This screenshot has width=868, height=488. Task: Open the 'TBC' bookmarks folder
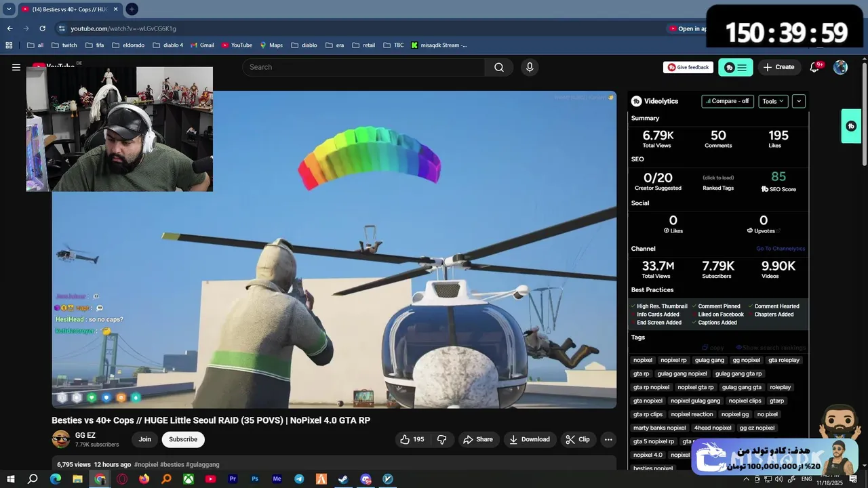tap(393, 45)
